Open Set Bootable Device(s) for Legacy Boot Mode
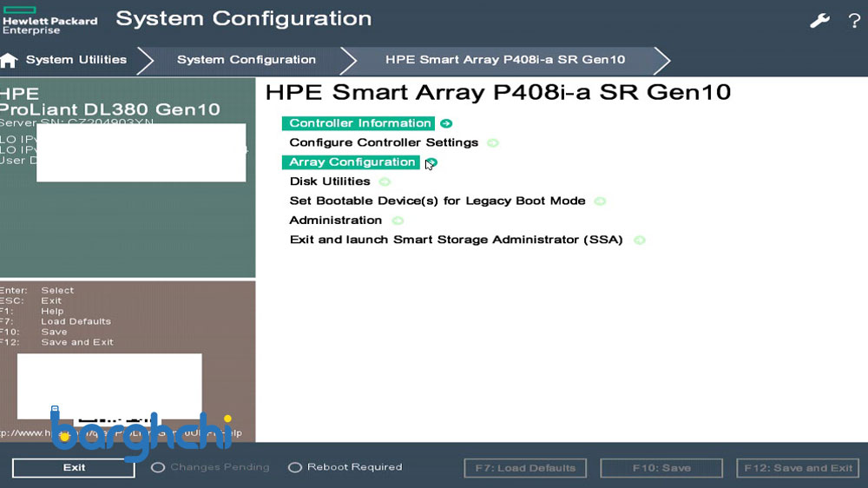This screenshot has width=868, height=488. click(x=437, y=201)
